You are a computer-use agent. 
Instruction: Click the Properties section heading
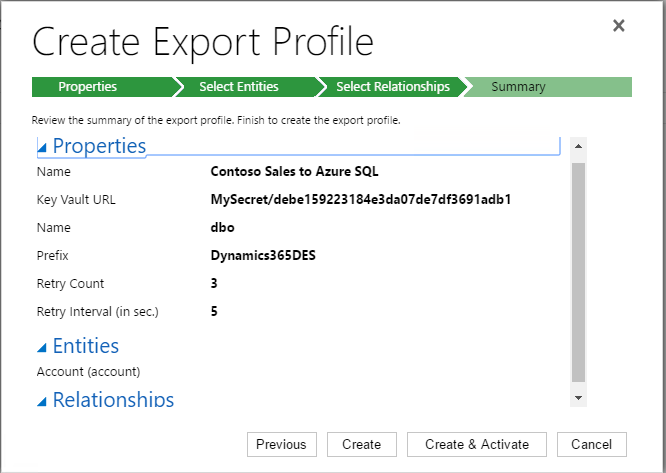pos(99,146)
